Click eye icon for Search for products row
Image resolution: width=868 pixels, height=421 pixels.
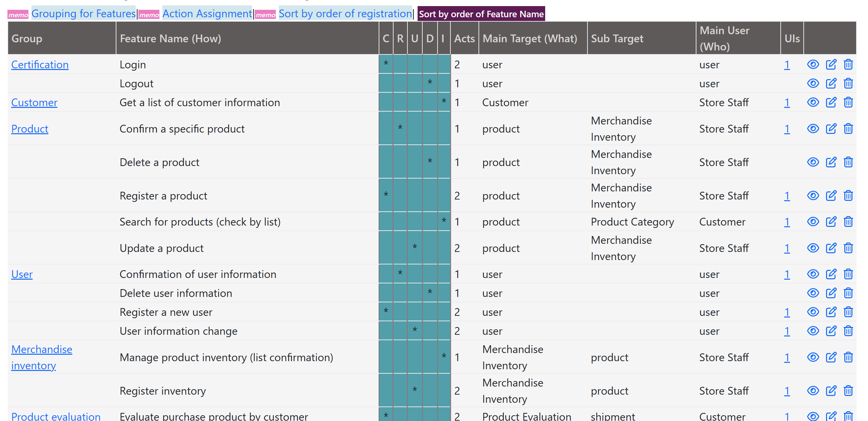[813, 221]
